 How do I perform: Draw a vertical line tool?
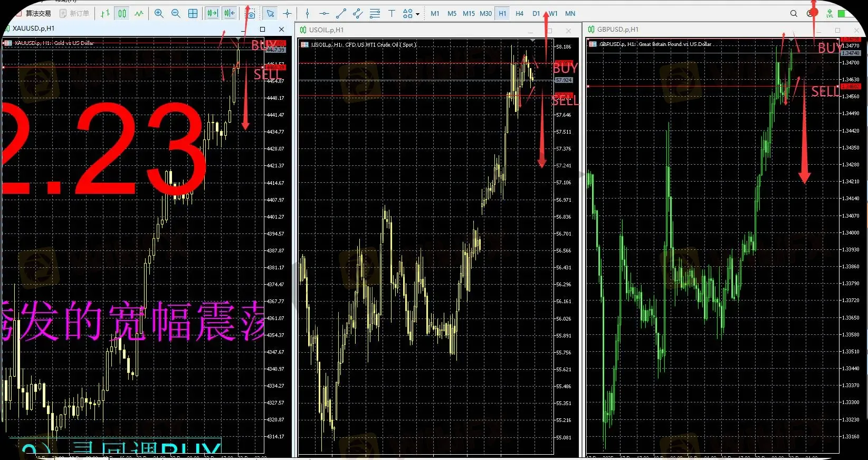307,14
